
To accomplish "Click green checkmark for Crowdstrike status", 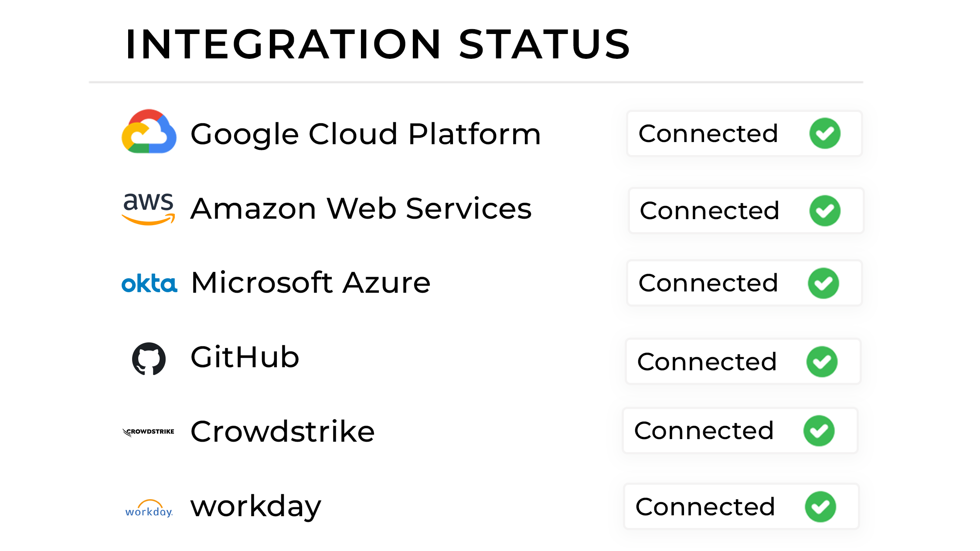I will [819, 431].
